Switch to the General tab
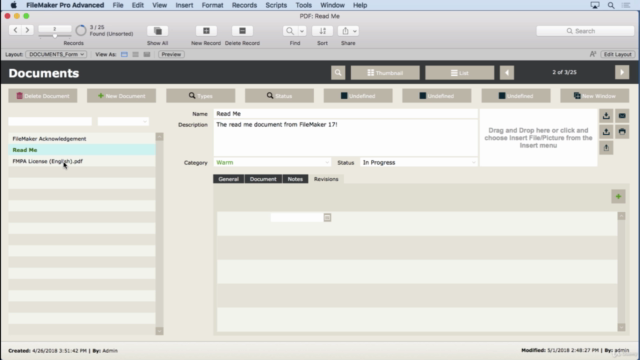Screen dimensions: 640x360 (229, 179)
